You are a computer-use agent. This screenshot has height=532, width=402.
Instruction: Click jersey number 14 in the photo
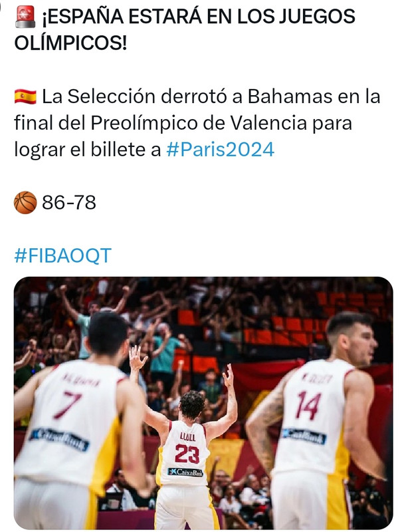coord(308,406)
